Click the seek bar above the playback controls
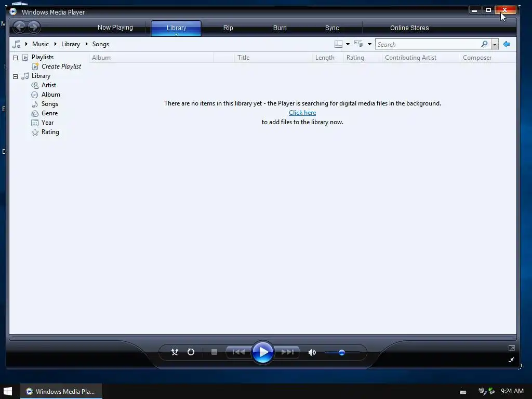Viewport: 532px width, 399px height. [x=263, y=338]
